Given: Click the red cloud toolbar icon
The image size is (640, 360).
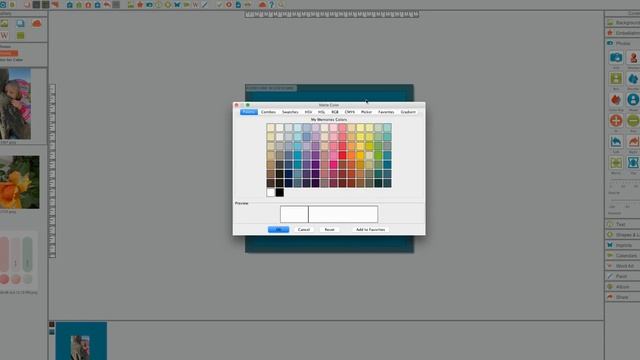Looking at the screenshot, I should [262, 5].
